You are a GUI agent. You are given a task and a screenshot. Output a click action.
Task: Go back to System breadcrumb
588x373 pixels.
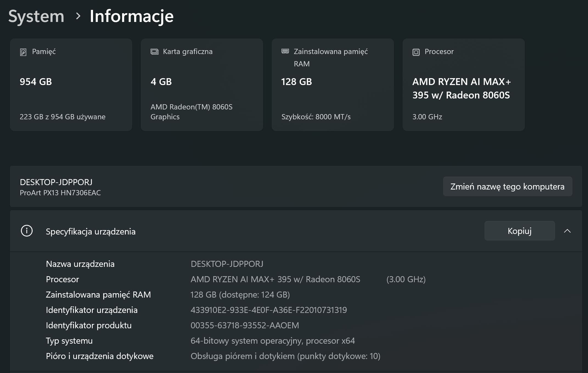pos(36,16)
